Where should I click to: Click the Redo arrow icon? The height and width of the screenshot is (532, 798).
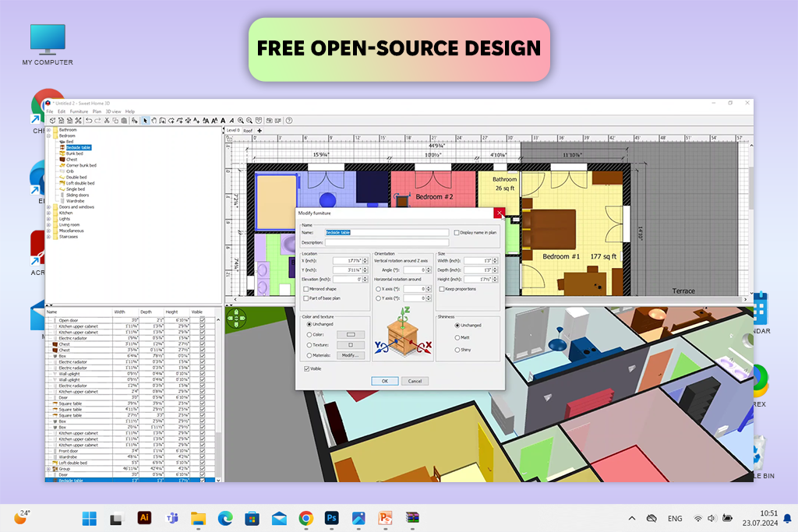point(97,121)
